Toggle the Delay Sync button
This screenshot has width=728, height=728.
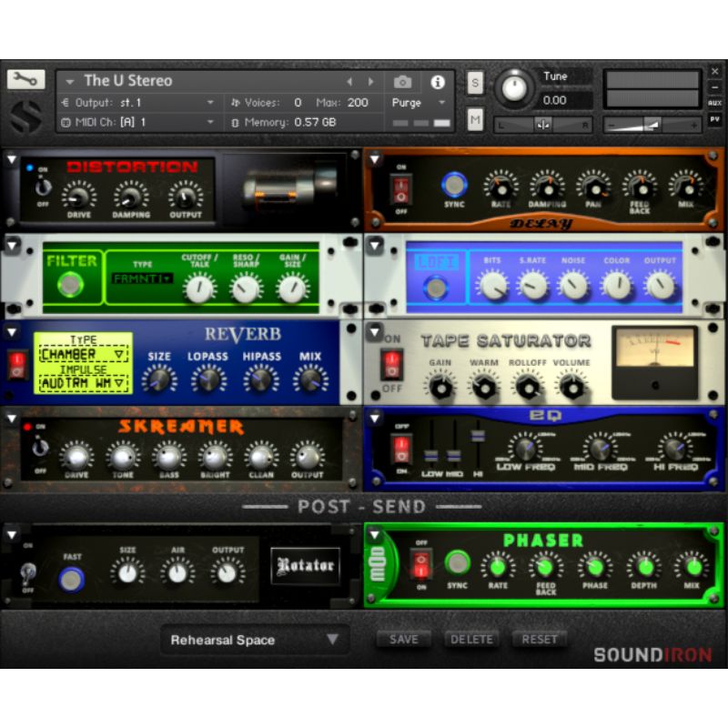[454, 185]
